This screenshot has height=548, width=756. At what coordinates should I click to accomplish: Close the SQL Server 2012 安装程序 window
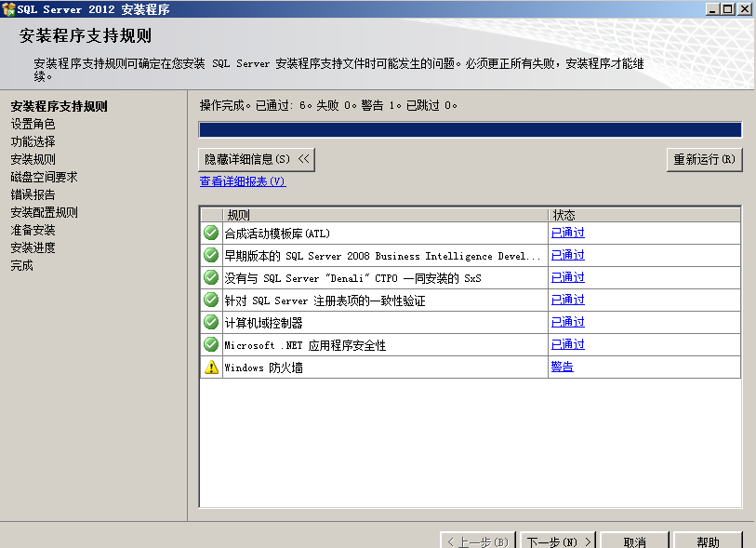745,8
